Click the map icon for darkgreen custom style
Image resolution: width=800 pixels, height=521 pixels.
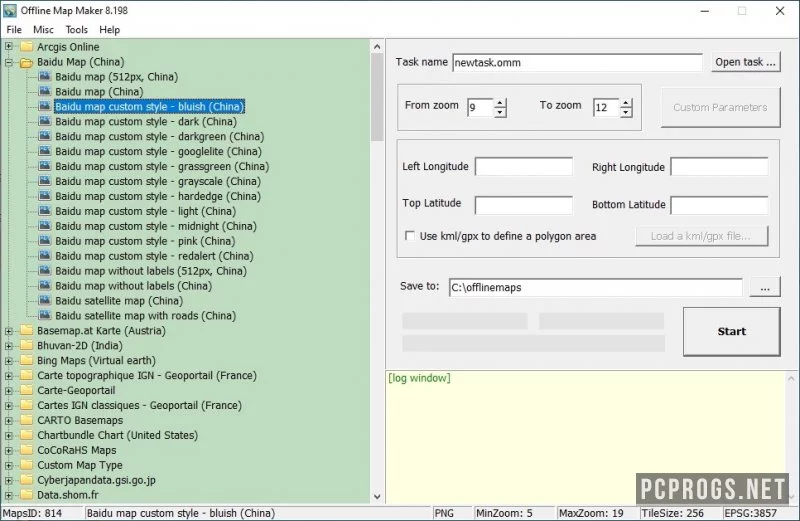[x=45, y=136]
